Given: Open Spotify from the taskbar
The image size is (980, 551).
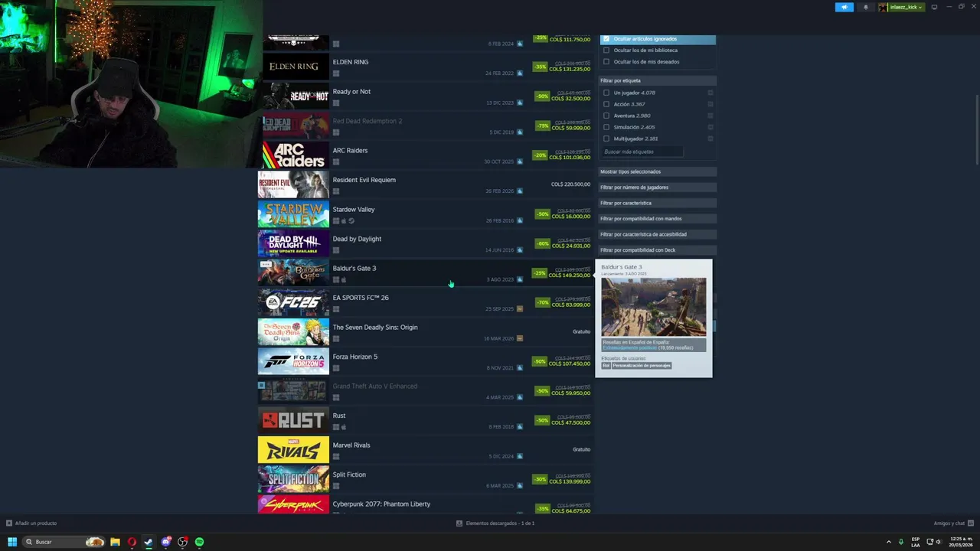Looking at the screenshot, I should pos(199,542).
